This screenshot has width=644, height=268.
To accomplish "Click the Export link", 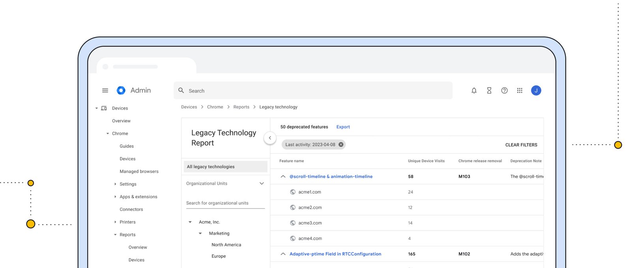I will coord(343,127).
